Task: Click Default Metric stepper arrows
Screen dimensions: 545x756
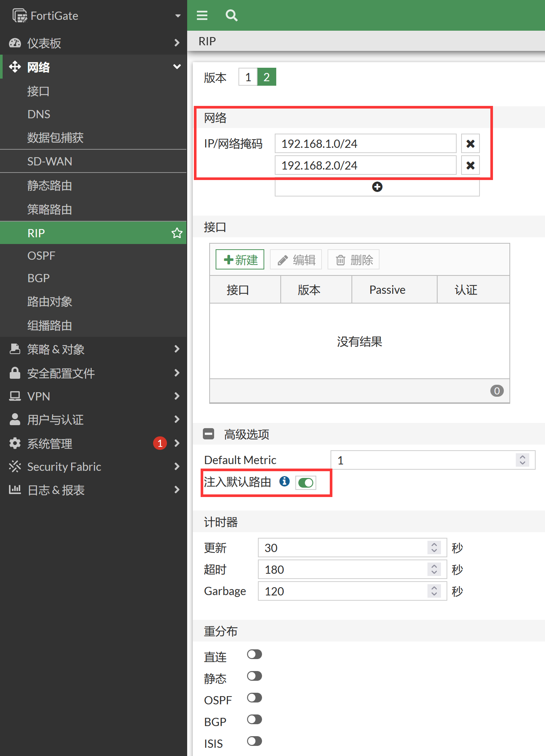Action: (x=522, y=460)
